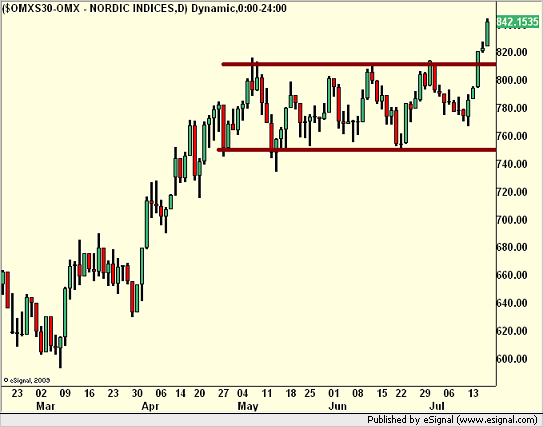Click the date label 22 in June
Screen dimensions: 543x427
(x=401, y=393)
